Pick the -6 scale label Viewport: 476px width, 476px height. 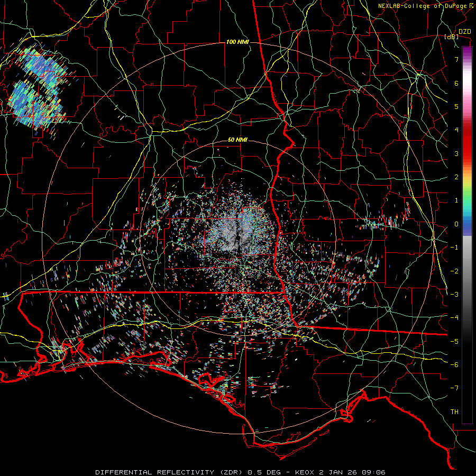454,365
